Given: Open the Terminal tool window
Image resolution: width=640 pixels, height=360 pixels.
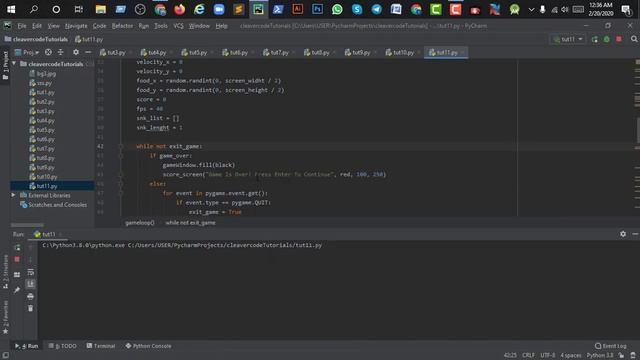Looking at the screenshot, I should [x=101, y=346].
